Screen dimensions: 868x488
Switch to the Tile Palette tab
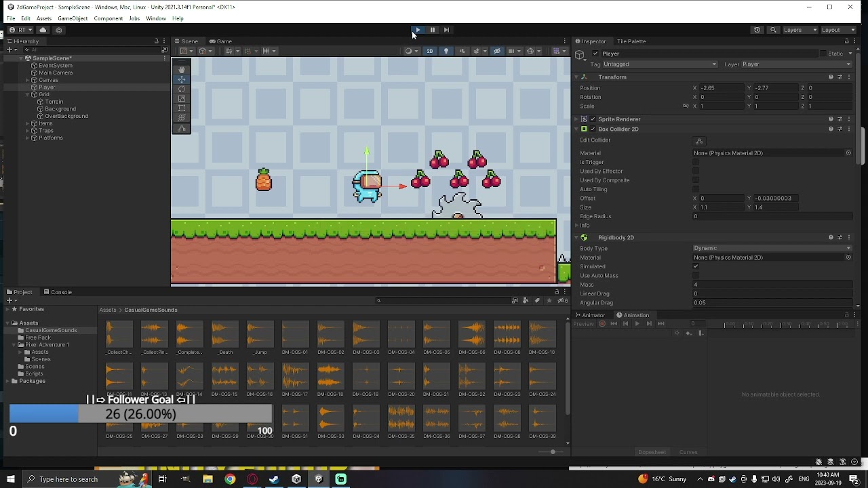(x=631, y=41)
